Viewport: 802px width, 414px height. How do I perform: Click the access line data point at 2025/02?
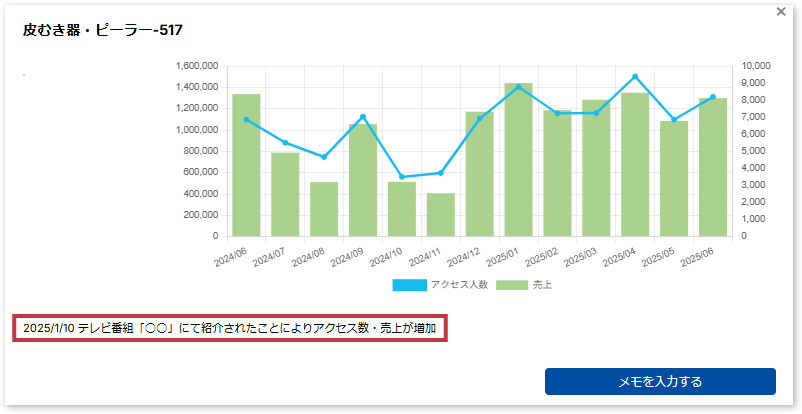tap(557, 113)
